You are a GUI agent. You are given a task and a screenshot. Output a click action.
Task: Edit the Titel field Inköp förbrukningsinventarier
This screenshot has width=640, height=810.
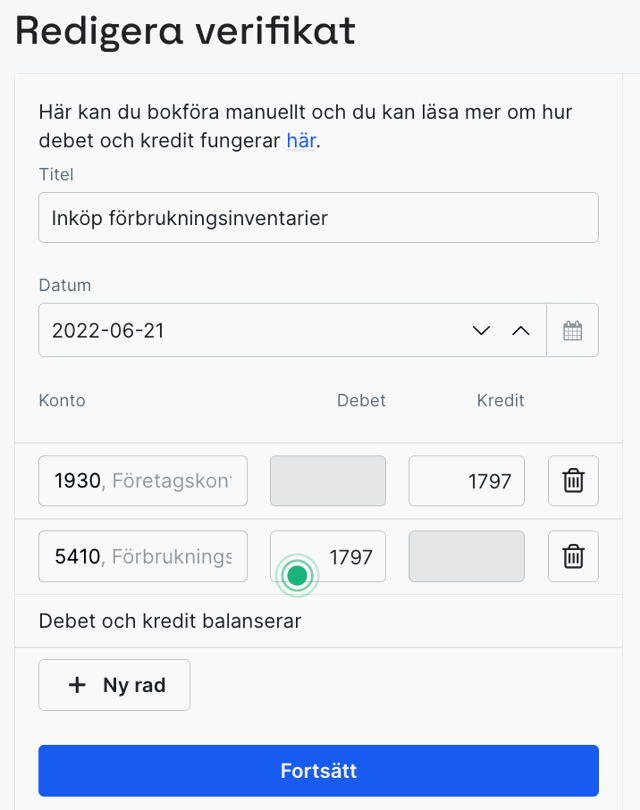[x=317, y=217]
